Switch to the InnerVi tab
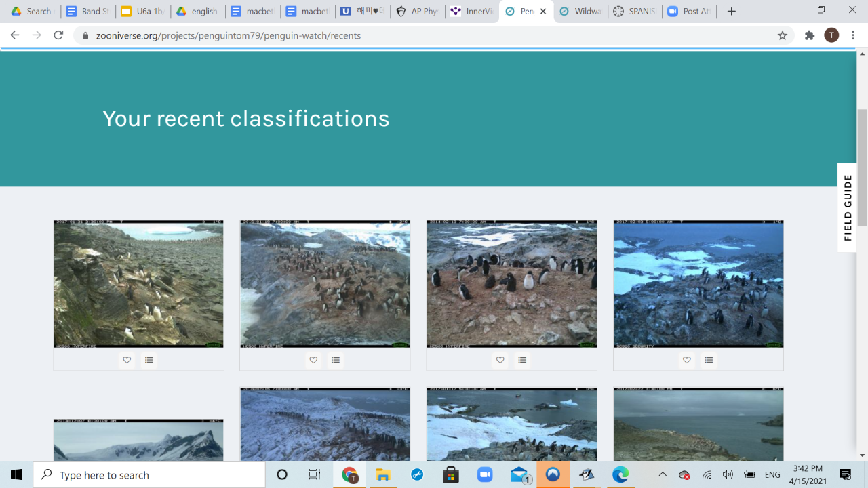 pos(473,12)
